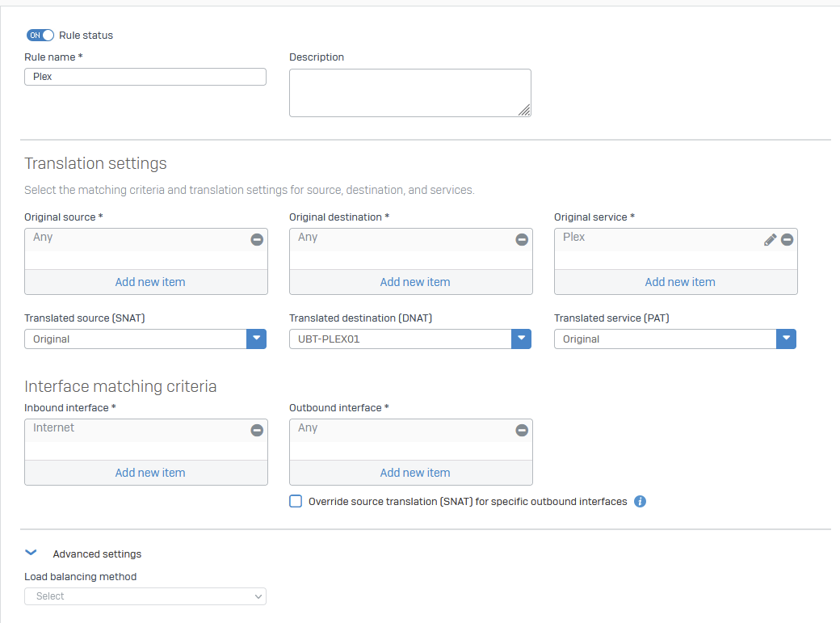The image size is (840, 623).
Task: Toggle the Rule status switch off
Action: click(40, 36)
